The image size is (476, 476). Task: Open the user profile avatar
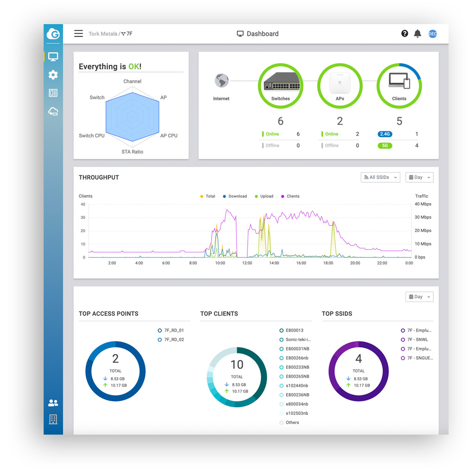pos(432,34)
